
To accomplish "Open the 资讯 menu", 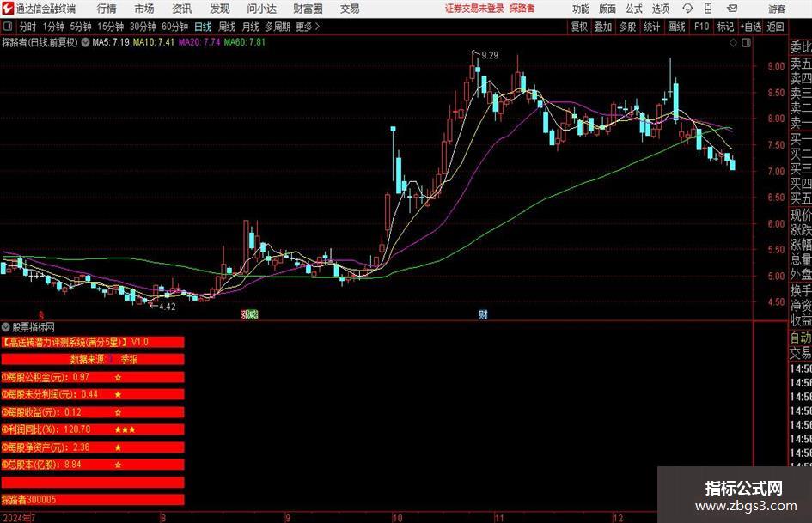I will pos(182,9).
